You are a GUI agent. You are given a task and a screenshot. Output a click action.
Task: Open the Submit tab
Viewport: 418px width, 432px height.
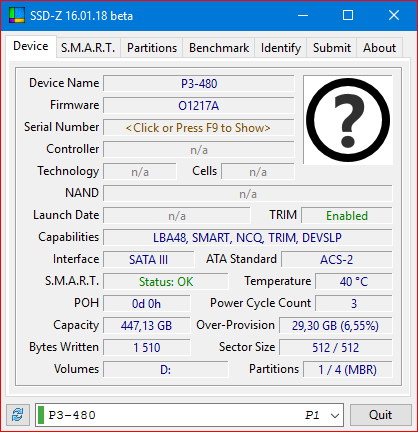click(332, 48)
